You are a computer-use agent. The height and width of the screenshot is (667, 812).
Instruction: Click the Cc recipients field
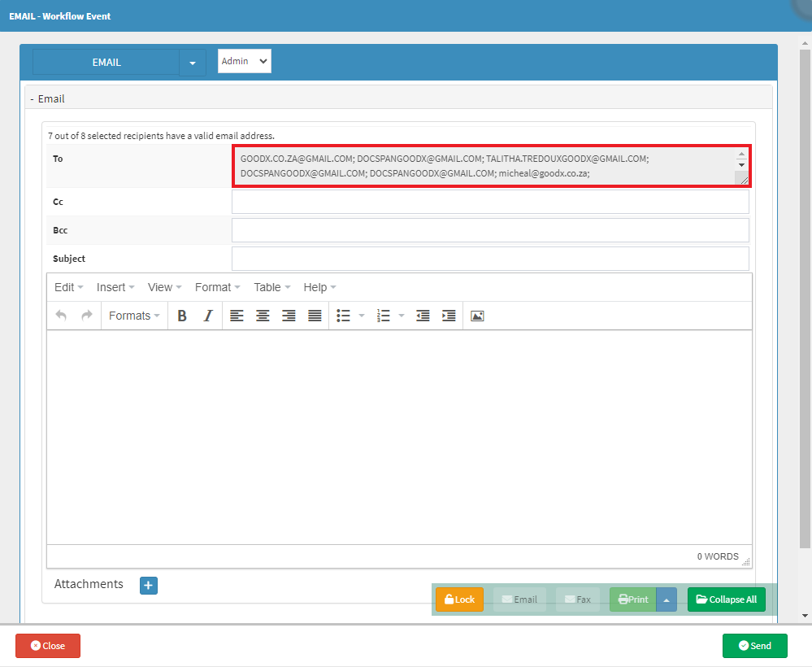point(489,202)
